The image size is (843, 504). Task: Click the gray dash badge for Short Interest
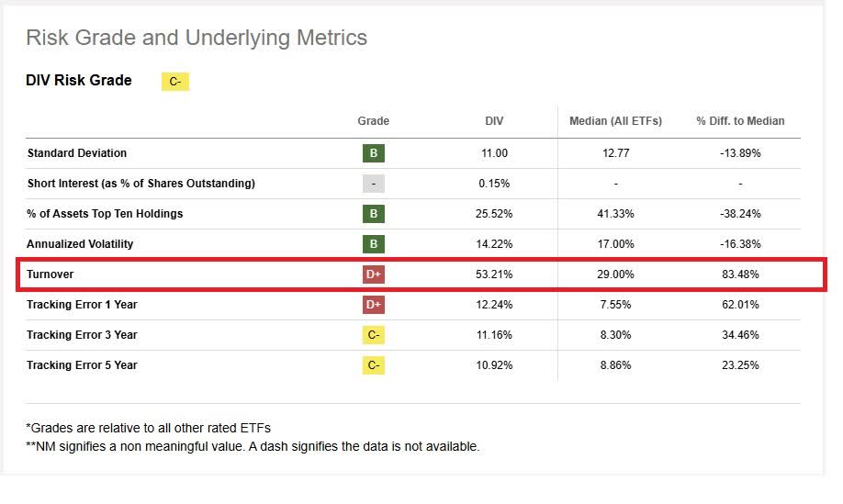(373, 184)
